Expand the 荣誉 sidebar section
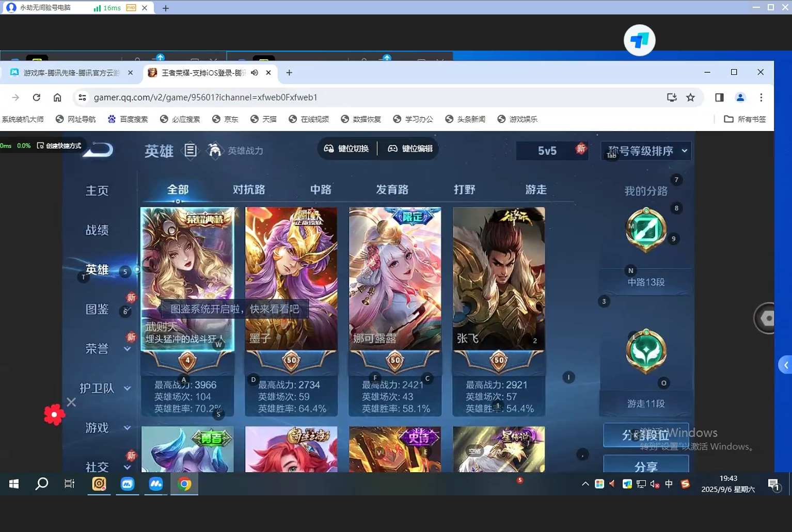792x532 pixels. pos(107,349)
